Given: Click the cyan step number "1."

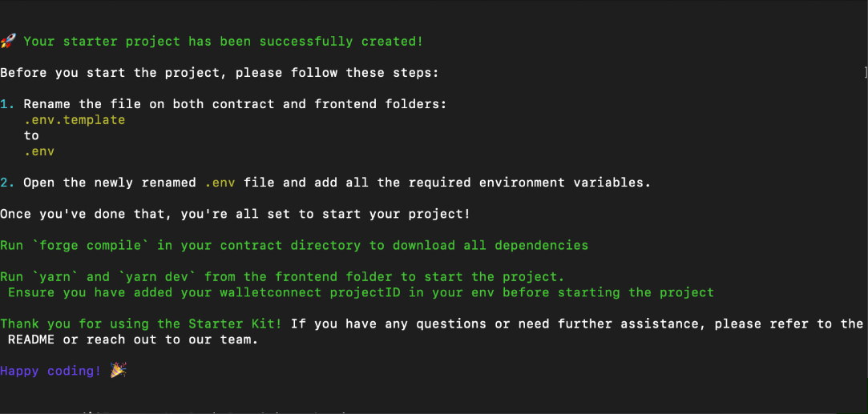Looking at the screenshot, I should [x=8, y=104].
